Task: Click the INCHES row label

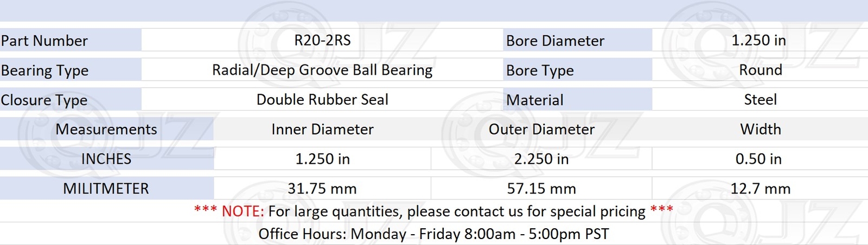Action: [x=106, y=159]
